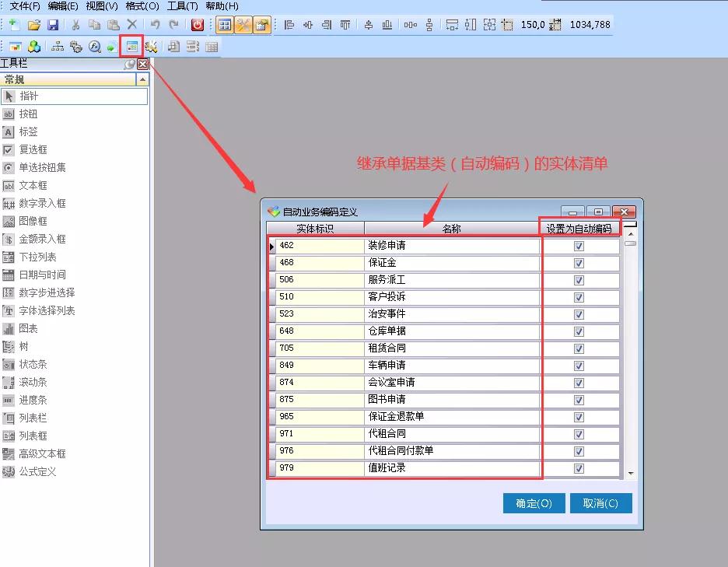Screen dimensions: 728x567
Task: Click the Undo arrow icon
Action: click(155, 25)
